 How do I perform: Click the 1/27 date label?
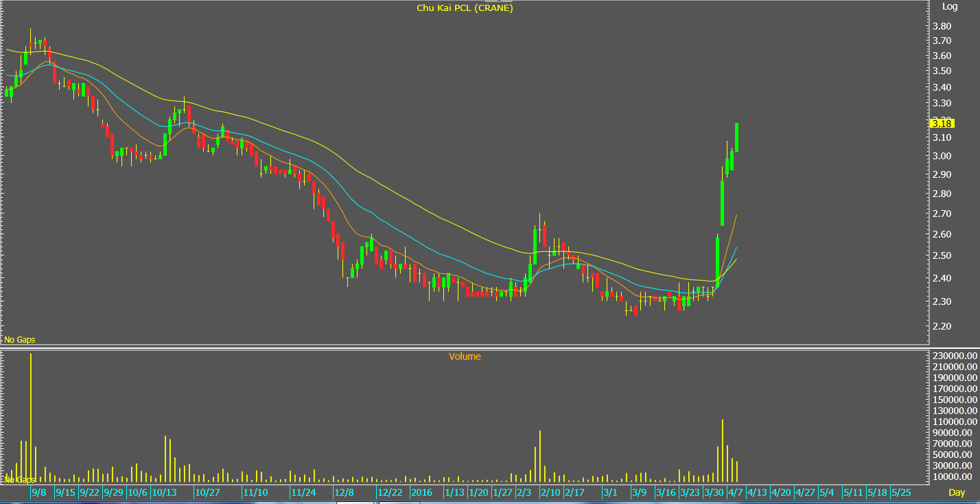pyautogui.click(x=502, y=492)
